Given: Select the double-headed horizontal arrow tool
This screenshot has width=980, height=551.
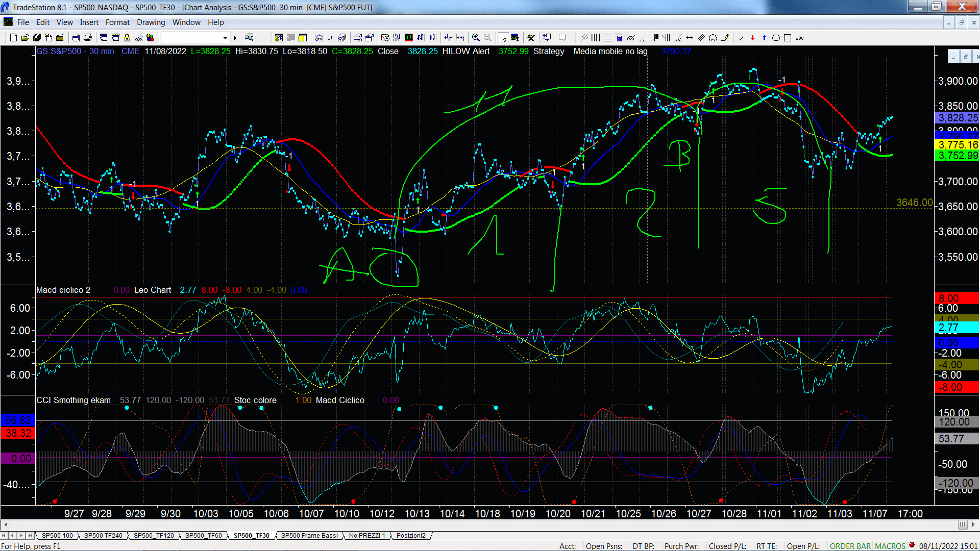Looking at the screenshot, I should [x=690, y=38].
